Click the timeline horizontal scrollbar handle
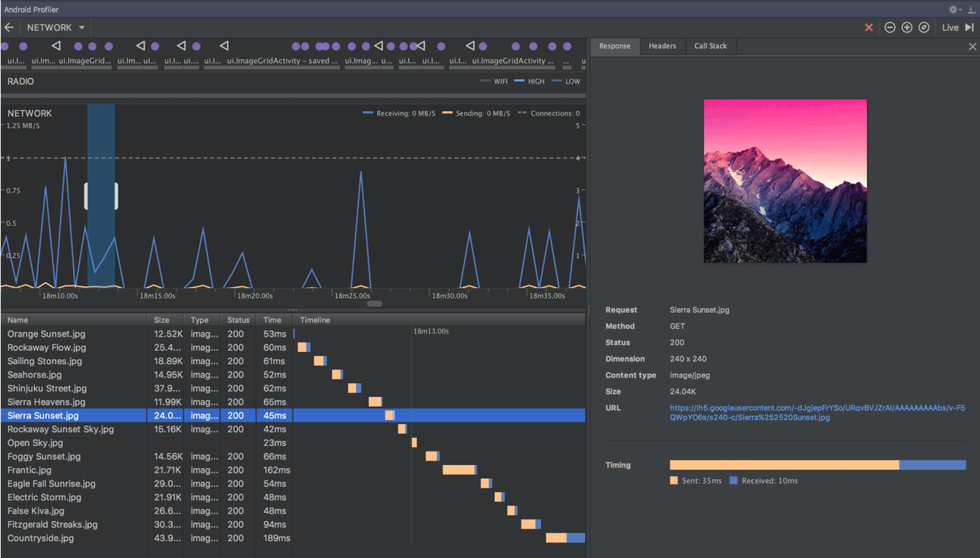Viewport: 980px width, 558px height. 374,304
